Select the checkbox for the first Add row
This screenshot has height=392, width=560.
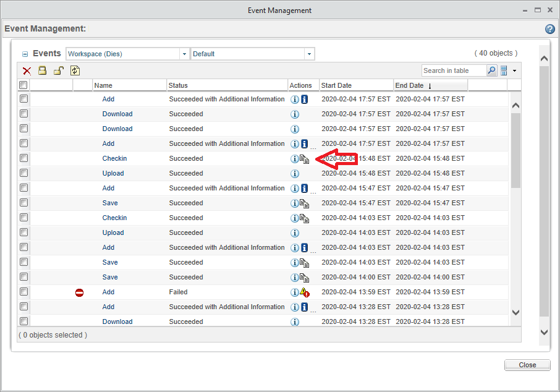click(x=23, y=99)
